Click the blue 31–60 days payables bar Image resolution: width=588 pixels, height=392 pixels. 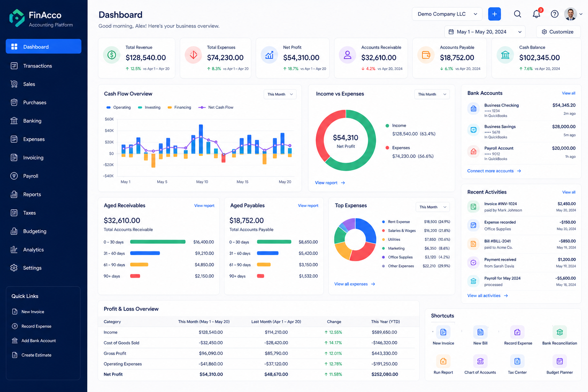[x=268, y=253]
